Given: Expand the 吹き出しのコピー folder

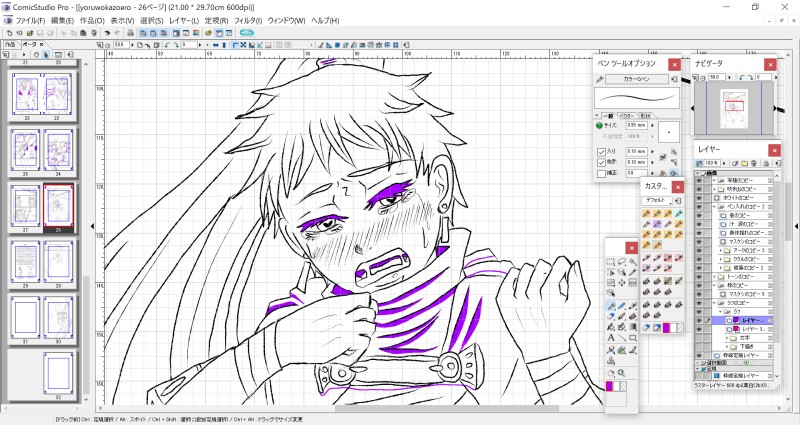Looking at the screenshot, I should coord(714,189).
